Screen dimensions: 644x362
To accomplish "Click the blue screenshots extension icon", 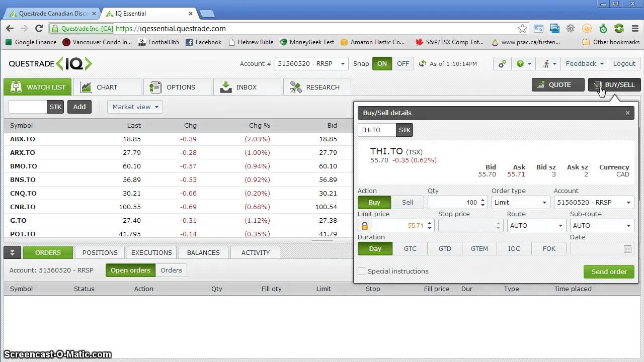I will click(x=554, y=29).
